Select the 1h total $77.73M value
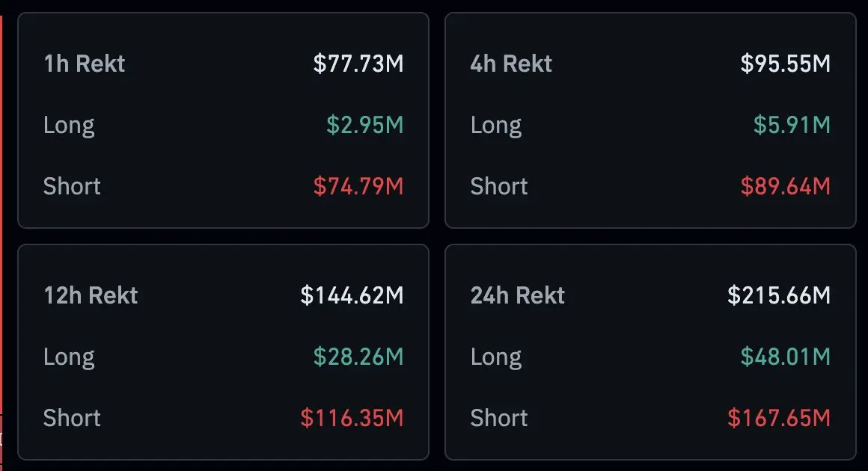Viewport: 868px width, 471px height. click(x=358, y=64)
